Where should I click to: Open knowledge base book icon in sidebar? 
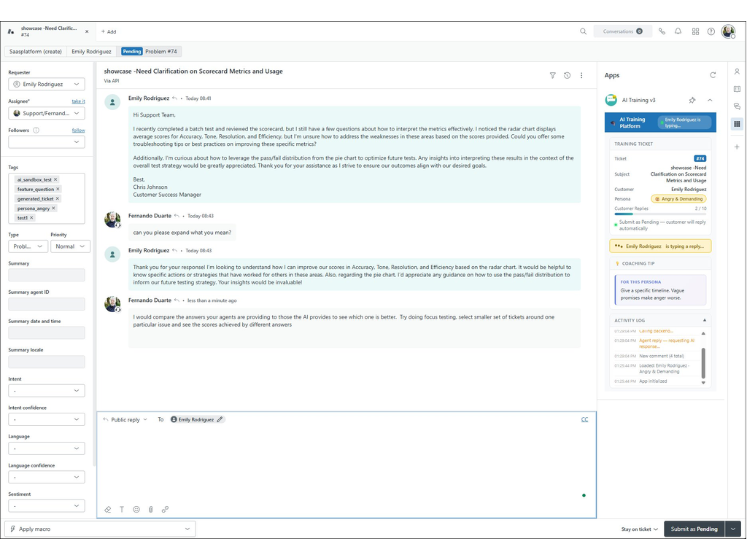coord(737,89)
